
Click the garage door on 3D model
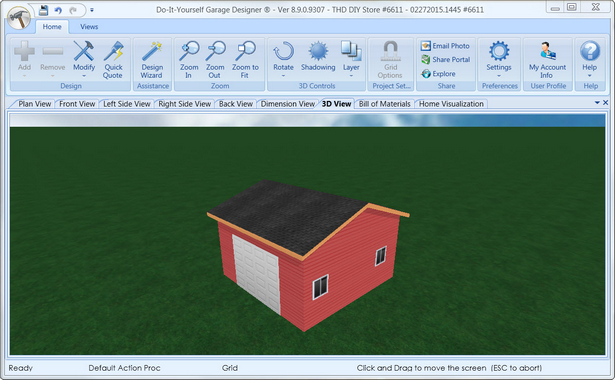257,272
